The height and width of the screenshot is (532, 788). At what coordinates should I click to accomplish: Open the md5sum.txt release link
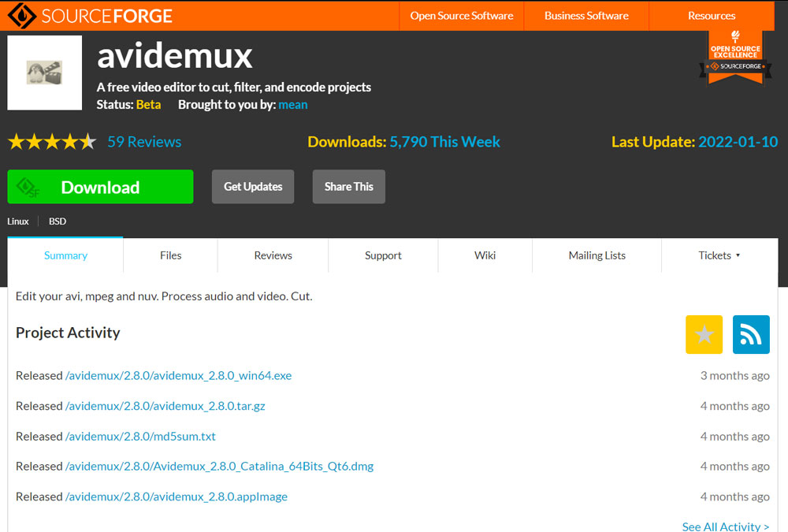[x=141, y=436]
